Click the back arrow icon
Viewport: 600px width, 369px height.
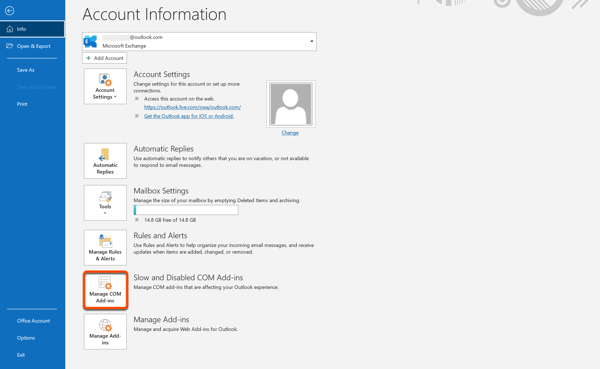pyautogui.click(x=10, y=11)
